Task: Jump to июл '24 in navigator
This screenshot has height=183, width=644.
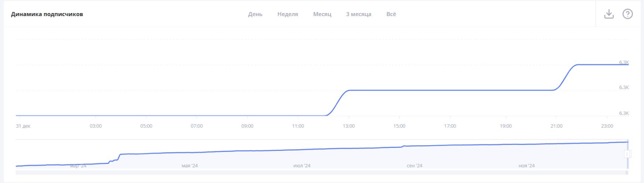Action: pyautogui.click(x=302, y=166)
